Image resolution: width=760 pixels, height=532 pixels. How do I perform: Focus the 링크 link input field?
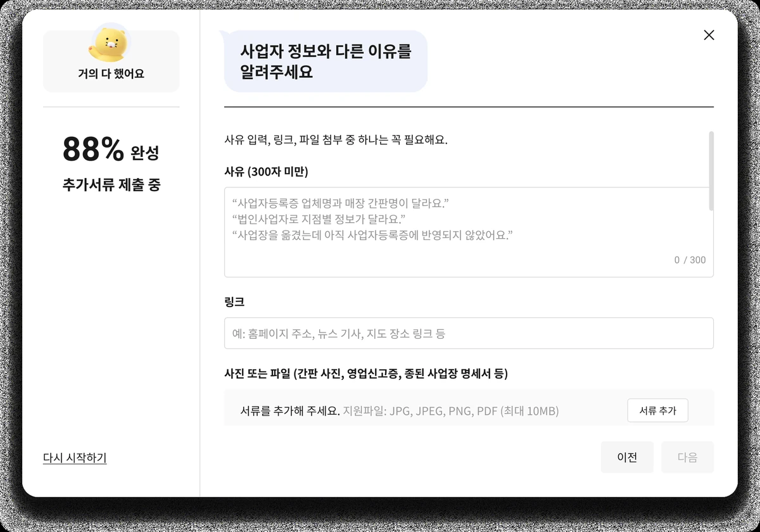coord(469,333)
